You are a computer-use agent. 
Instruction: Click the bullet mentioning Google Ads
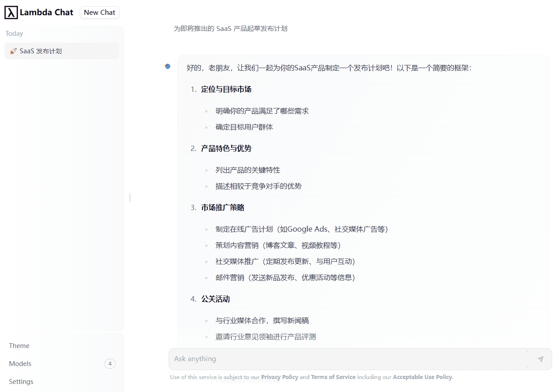302,229
